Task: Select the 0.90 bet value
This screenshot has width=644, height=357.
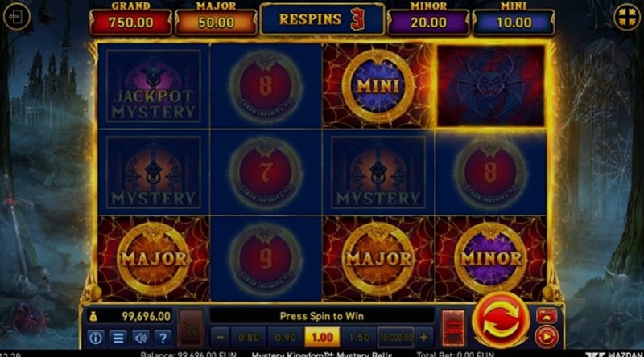Action: 286,338
